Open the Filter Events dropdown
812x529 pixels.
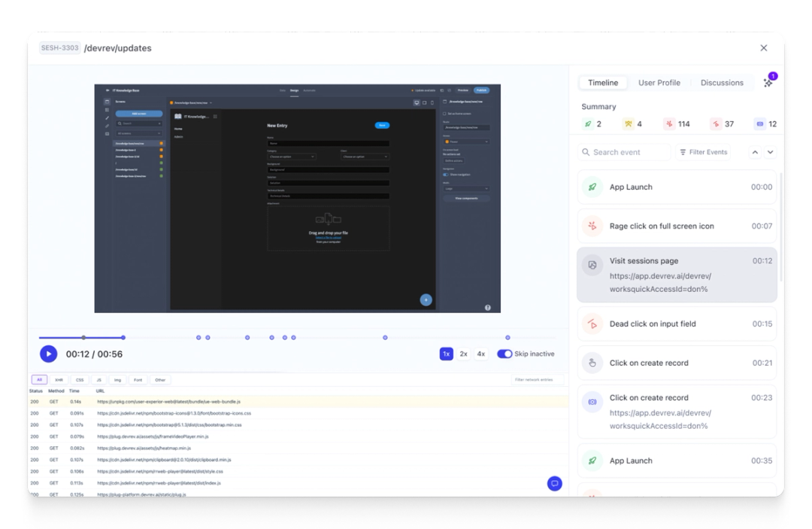[703, 152]
